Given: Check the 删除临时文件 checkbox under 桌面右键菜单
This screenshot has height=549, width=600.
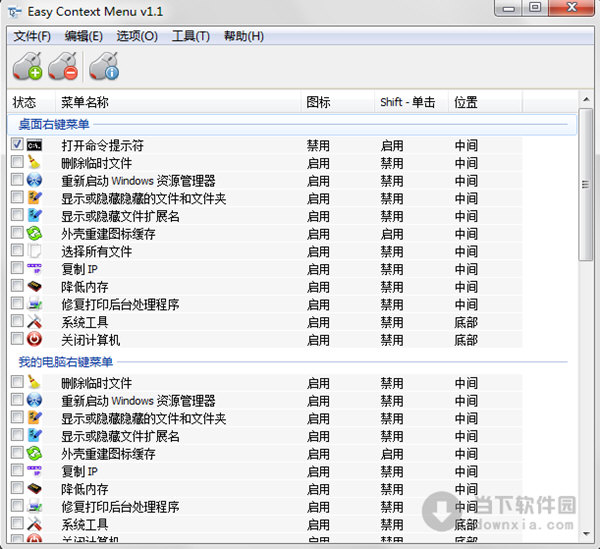Looking at the screenshot, I should 17,161.
